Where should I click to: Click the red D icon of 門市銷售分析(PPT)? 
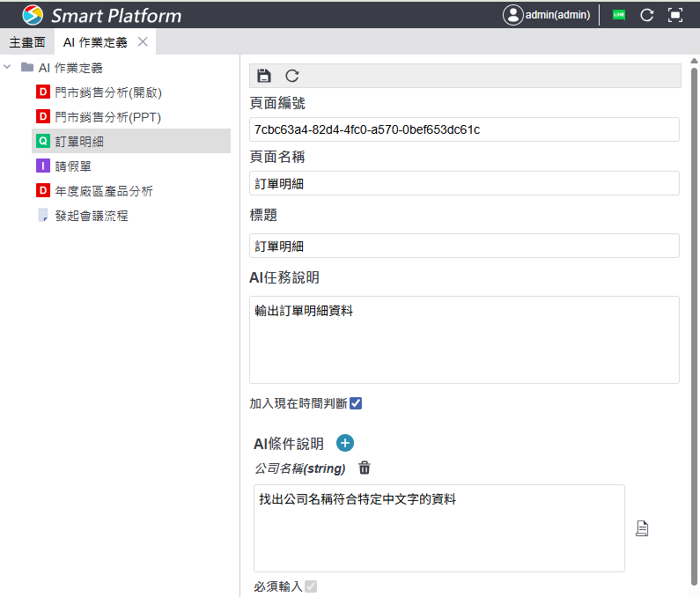click(x=43, y=116)
